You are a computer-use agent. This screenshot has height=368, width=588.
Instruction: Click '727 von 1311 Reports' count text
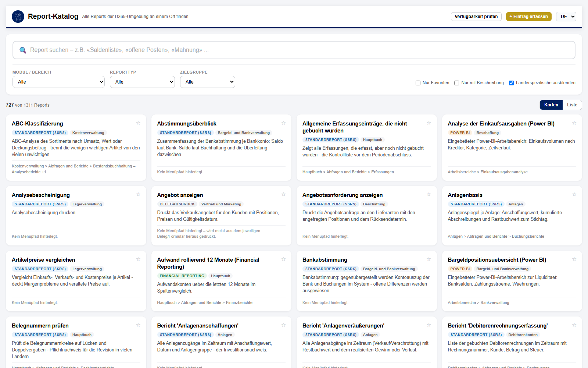click(x=28, y=105)
